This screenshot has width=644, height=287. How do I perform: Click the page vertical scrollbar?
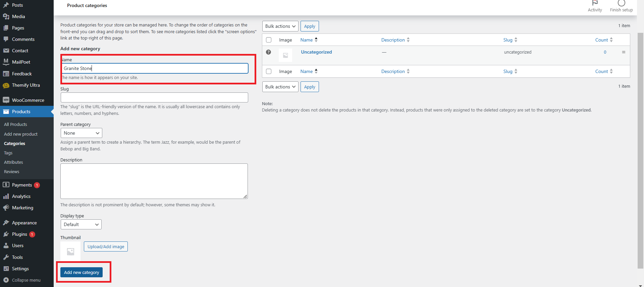coord(640,151)
